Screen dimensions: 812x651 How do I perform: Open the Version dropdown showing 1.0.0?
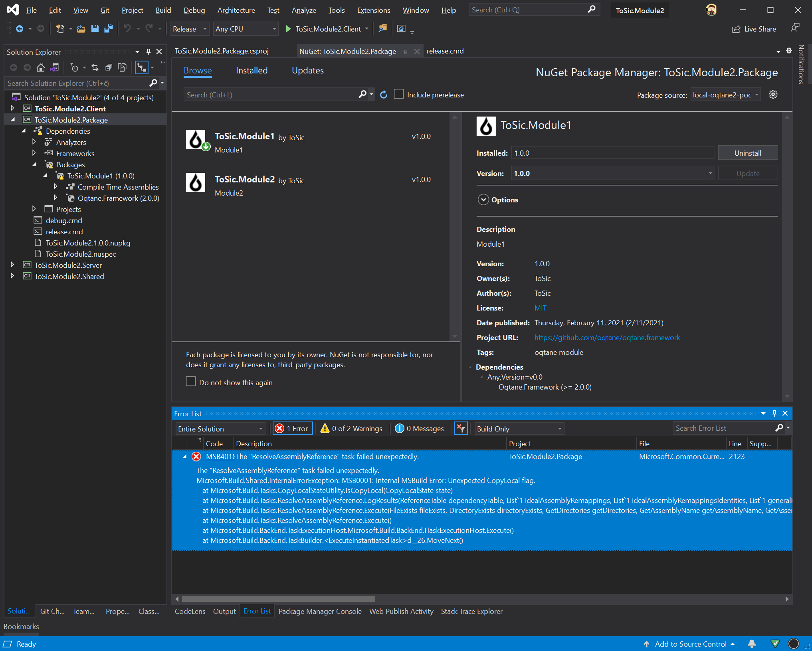tap(710, 173)
